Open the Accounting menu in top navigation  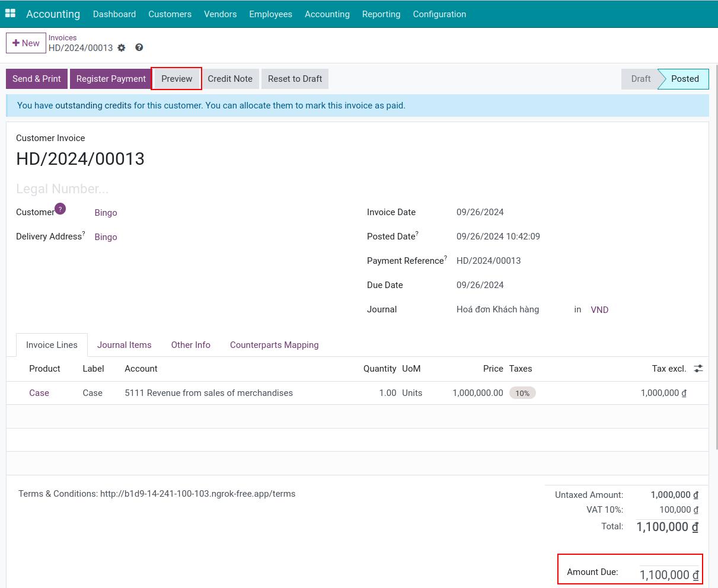[327, 14]
